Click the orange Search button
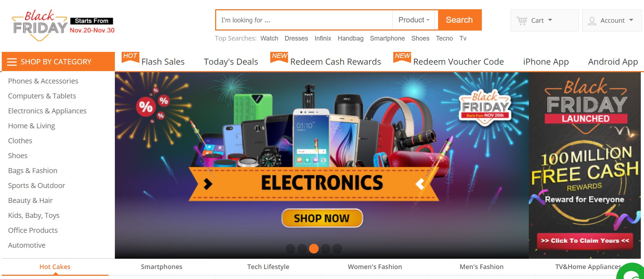The height and width of the screenshot is (279, 644). (x=459, y=20)
